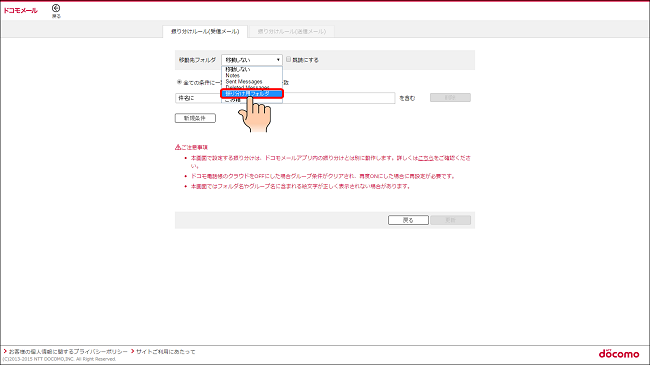Click the greyed 更新 button

click(x=451, y=220)
